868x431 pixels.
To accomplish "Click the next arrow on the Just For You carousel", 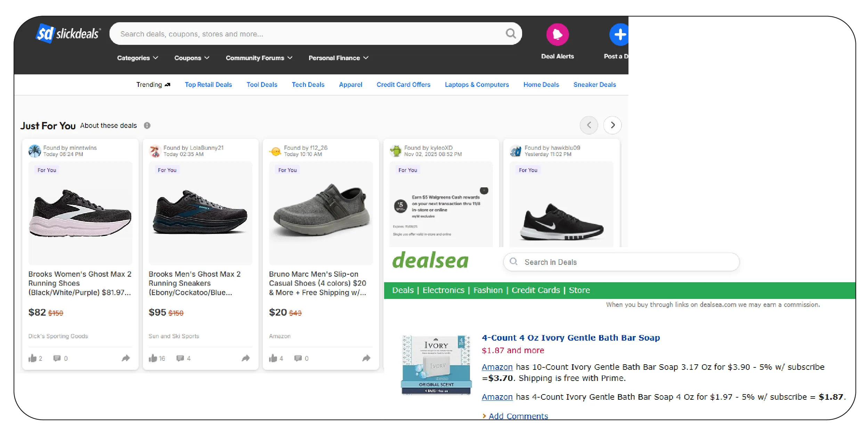I will coord(613,125).
